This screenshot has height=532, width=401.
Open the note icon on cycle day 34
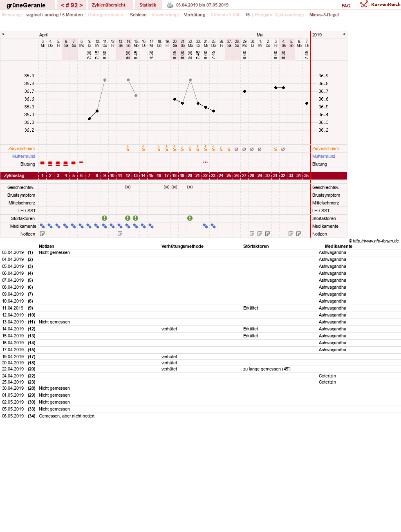[299, 234]
